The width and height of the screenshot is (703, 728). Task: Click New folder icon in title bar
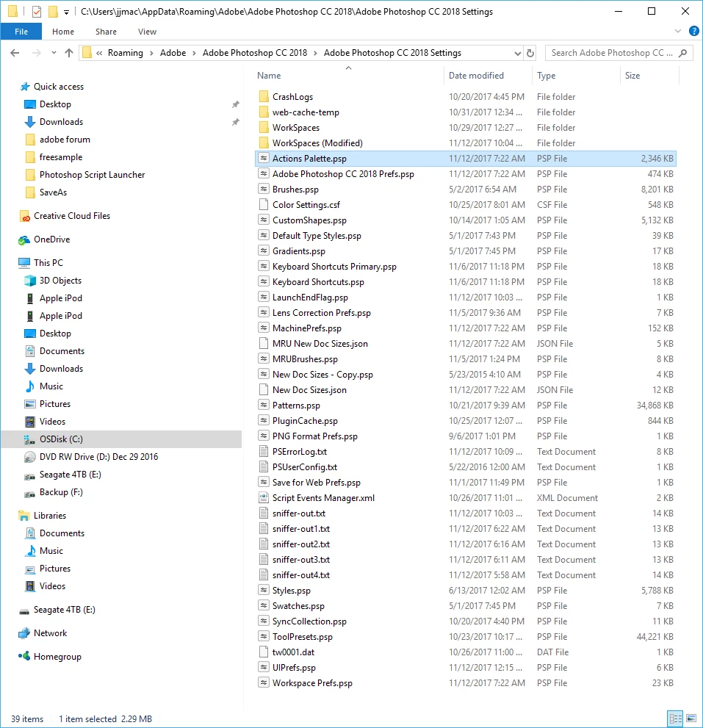click(53, 12)
